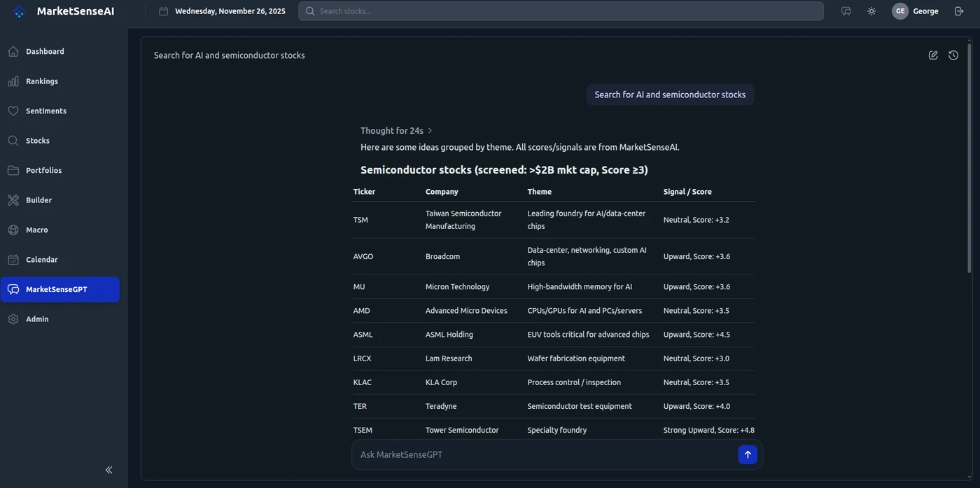
Task: Click the chat bubble icon in top bar
Action: tap(846, 11)
